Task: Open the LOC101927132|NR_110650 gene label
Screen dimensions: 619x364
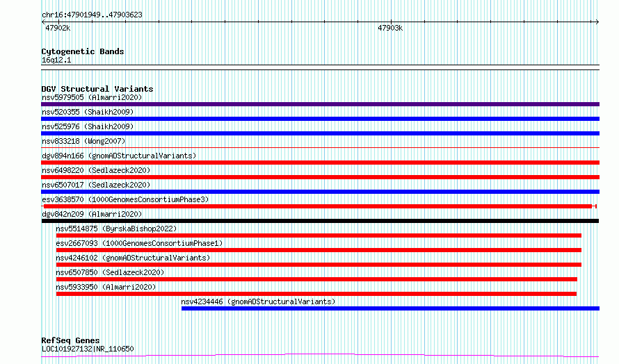Action: click(88, 349)
